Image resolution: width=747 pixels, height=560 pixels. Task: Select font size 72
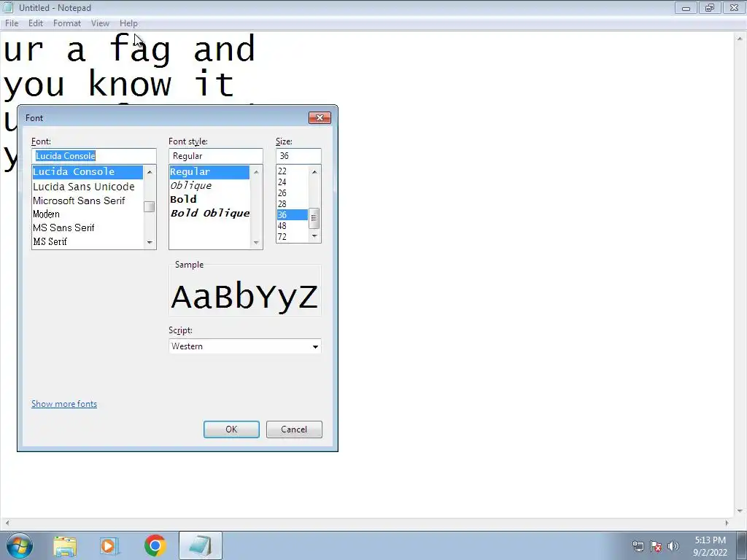(292, 237)
